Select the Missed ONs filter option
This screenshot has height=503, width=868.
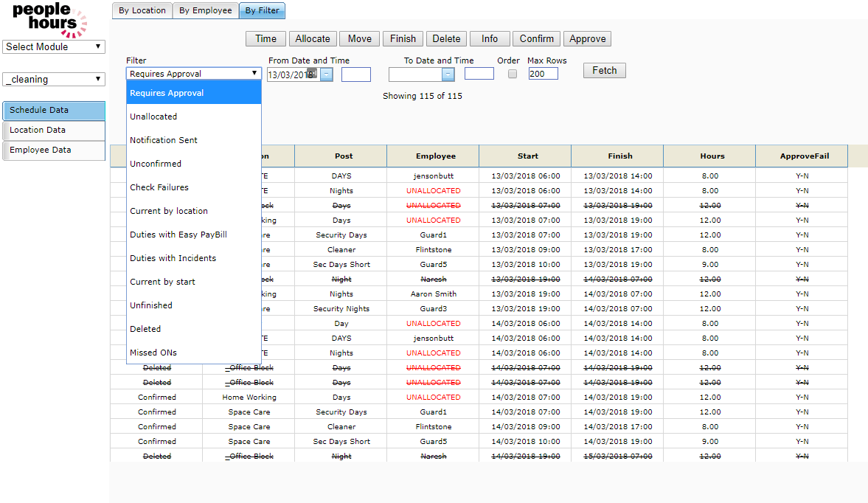point(153,353)
